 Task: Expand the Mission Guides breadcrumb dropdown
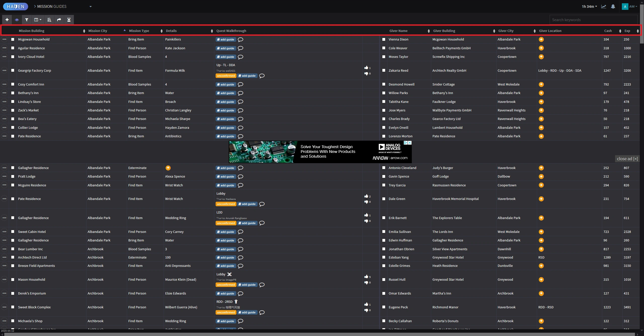click(x=91, y=7)
